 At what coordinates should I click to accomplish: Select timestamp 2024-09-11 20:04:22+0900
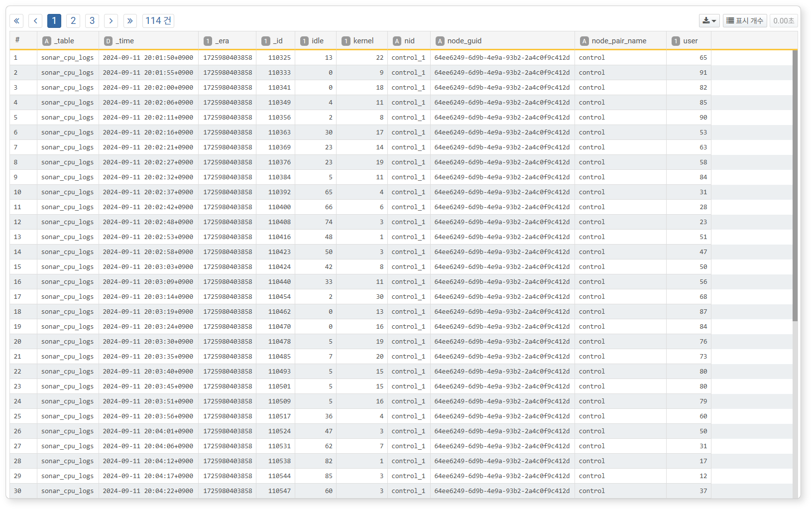point(148,491)
